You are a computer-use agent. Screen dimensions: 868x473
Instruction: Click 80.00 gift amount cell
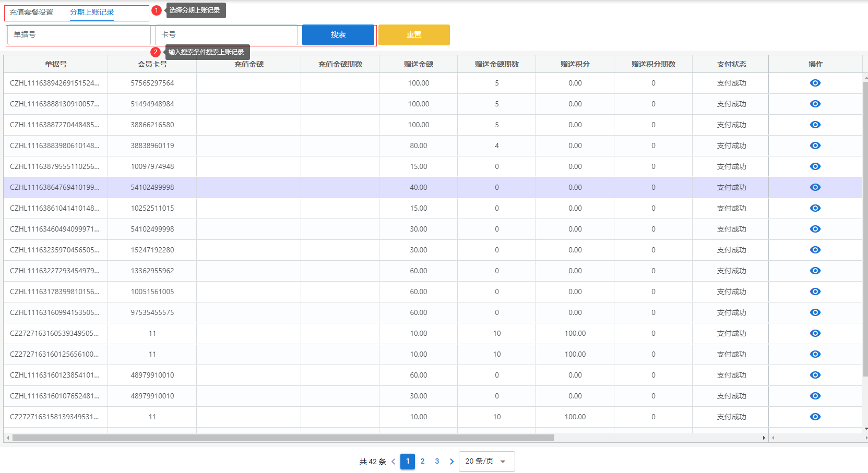coord(419,145)
